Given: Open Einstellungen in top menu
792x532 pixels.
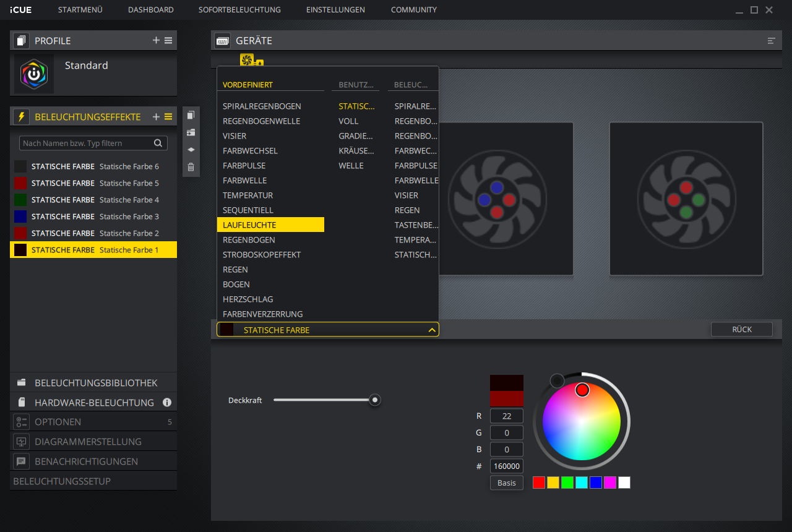Looking at the screenshot, I should coord(335,10).
